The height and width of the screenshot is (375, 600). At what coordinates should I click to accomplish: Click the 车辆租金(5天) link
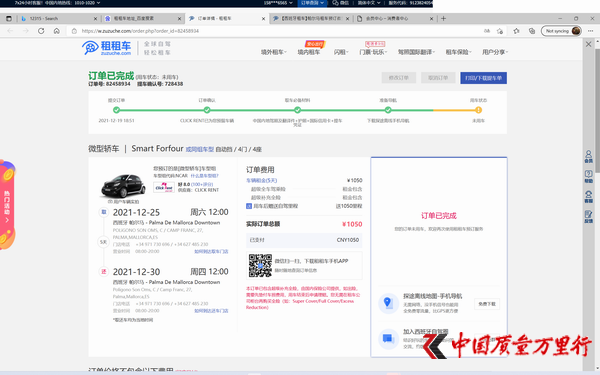pos(261,180)
